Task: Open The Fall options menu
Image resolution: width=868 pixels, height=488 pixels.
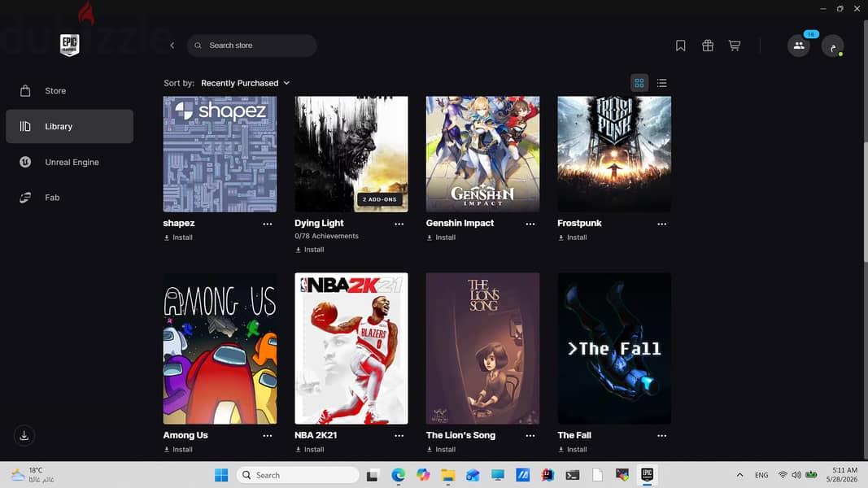Action: 661,436
